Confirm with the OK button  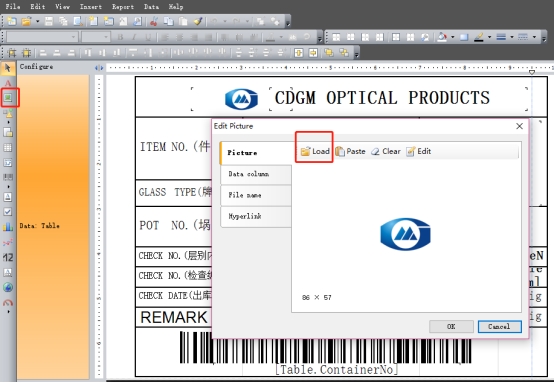[x=451, y=326]
